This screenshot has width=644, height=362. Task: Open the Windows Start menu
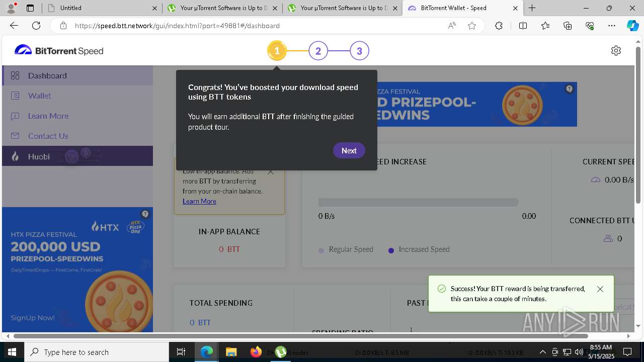coord(12,352)
